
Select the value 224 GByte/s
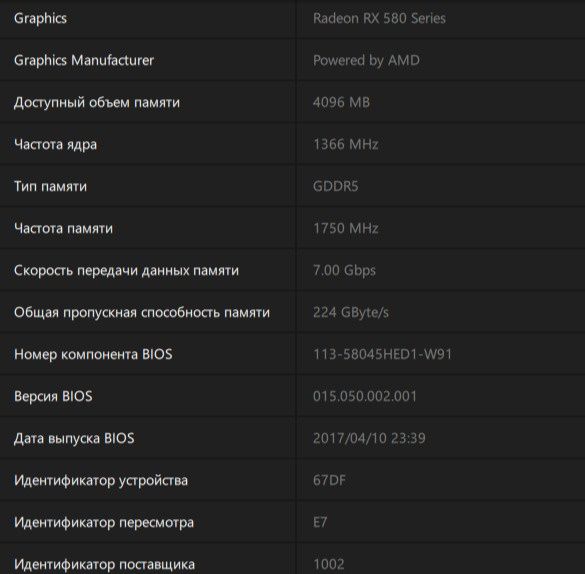tap(351, 313)
